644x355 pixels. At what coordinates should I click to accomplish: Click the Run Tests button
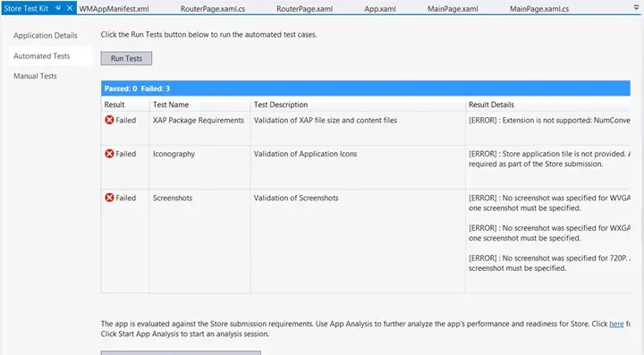(x=126, y=58)
